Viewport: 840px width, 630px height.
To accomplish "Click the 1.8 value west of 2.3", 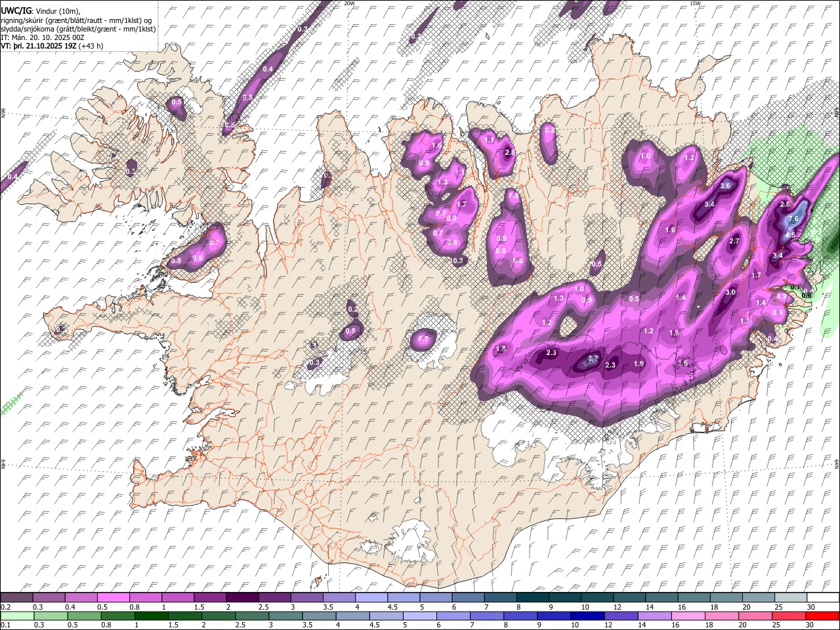I will (501, 348).
